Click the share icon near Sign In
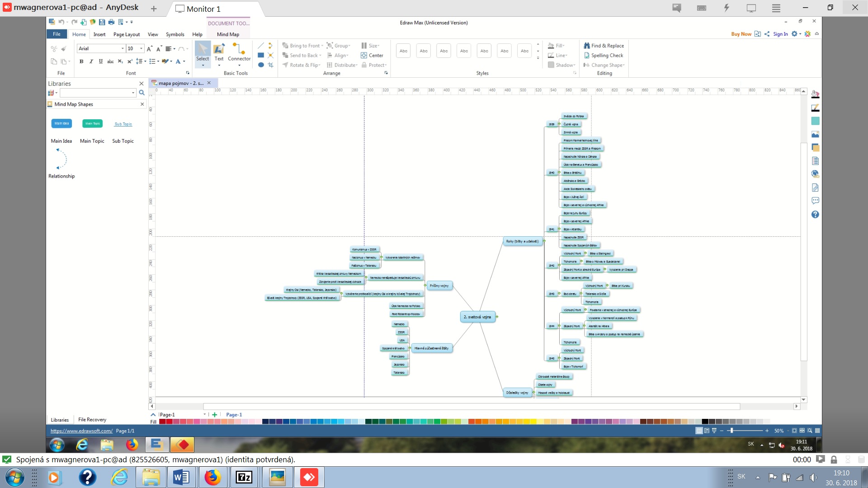The image size is (868, 488). tap(767, 34)
